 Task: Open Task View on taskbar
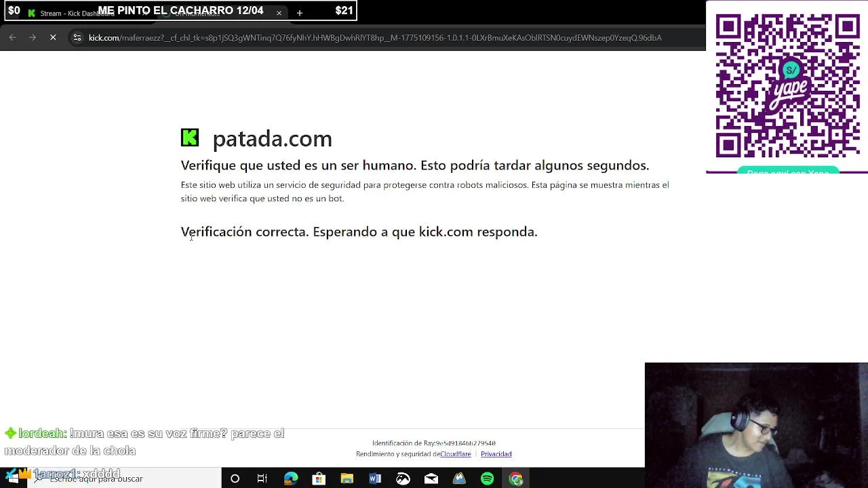click(262, 479)
